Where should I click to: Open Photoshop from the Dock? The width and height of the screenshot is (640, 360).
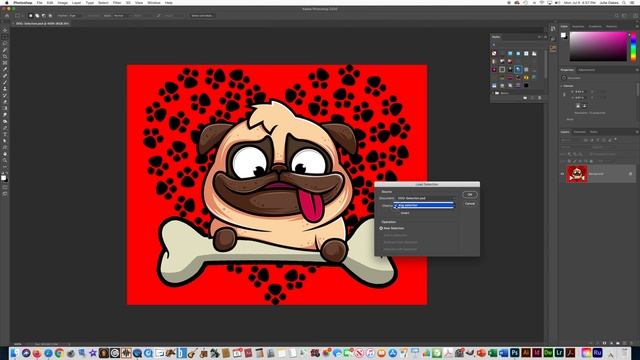(x=515, y=353)
